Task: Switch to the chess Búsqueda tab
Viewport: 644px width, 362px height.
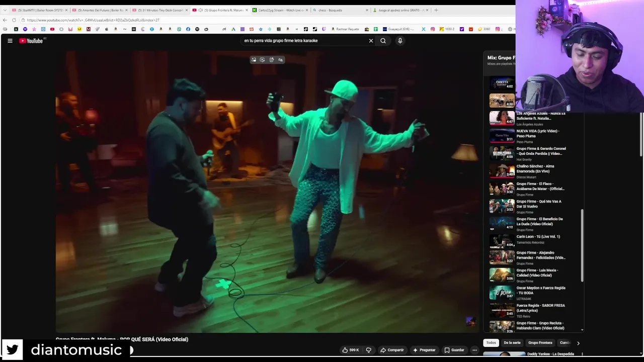Action: click(x=340, y=10)
